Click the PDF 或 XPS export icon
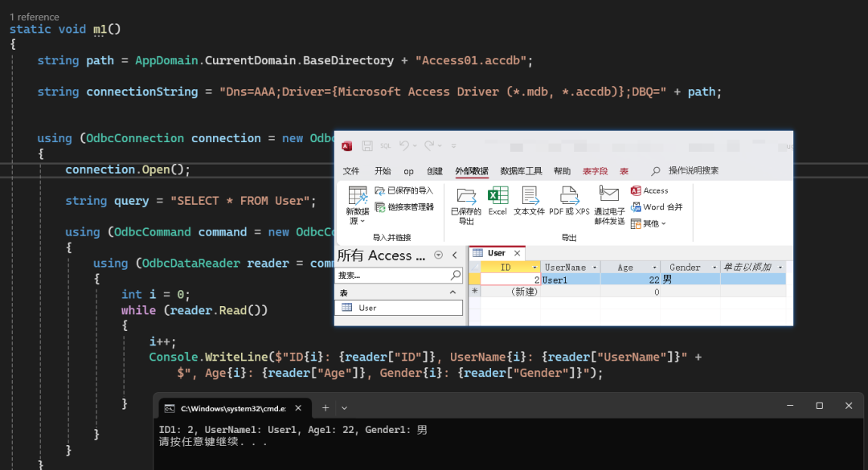The width and height of the screenshot is (868, 470). (x=569, y=196)
